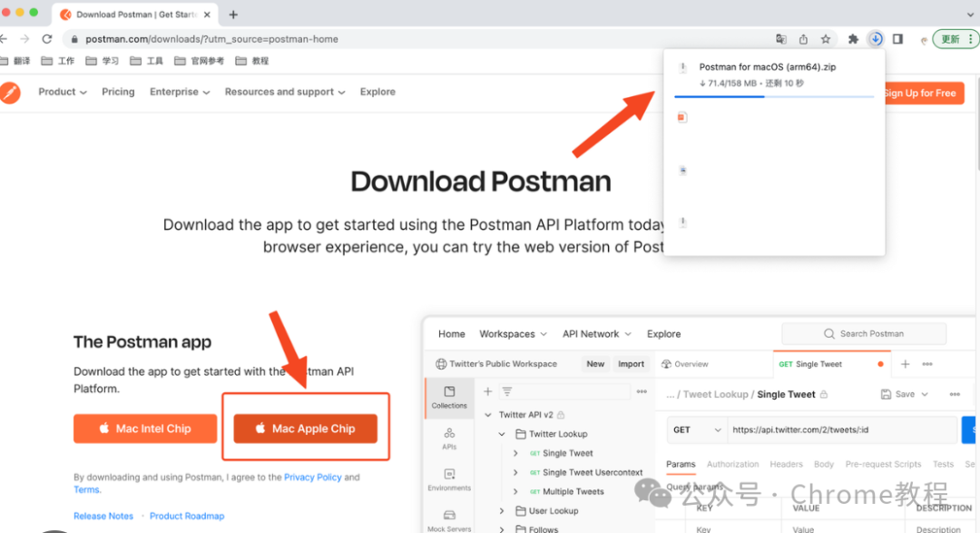Click the translate page icon
This screenshot has width=980, height=533.
pyautogui.click(x=780, y=39)
